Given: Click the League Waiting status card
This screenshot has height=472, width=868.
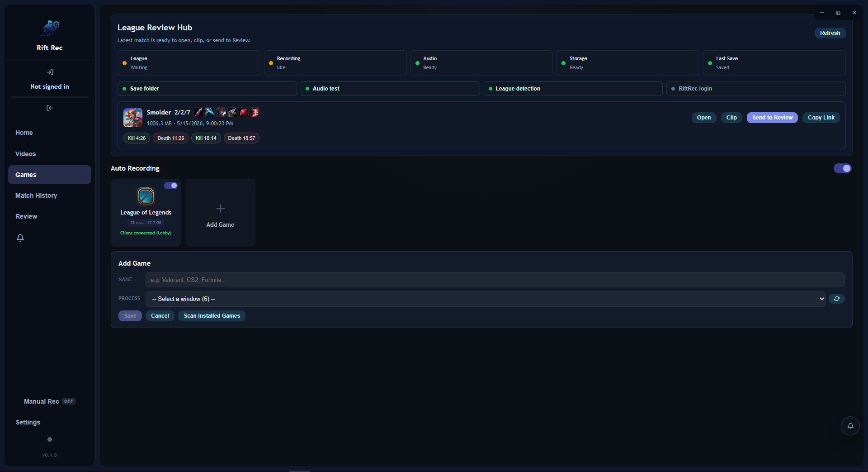Looking at the screenshot, I should coord(189,63).
